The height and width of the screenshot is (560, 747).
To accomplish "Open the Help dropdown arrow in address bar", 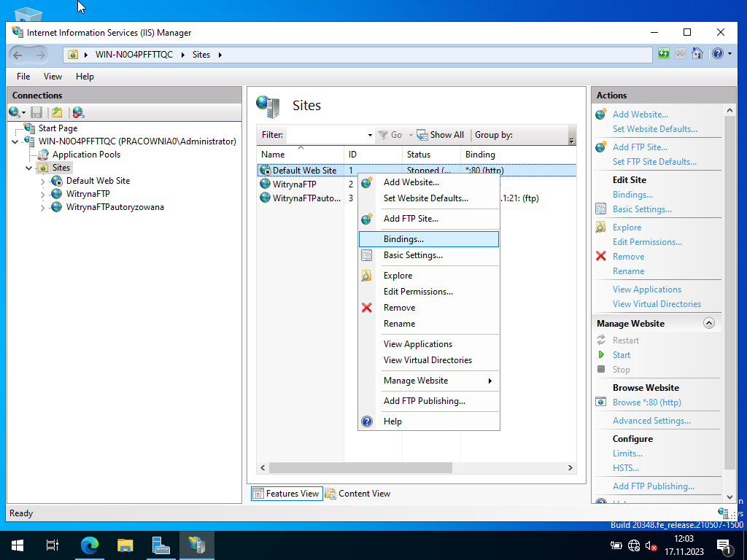I will pos(729,54).
